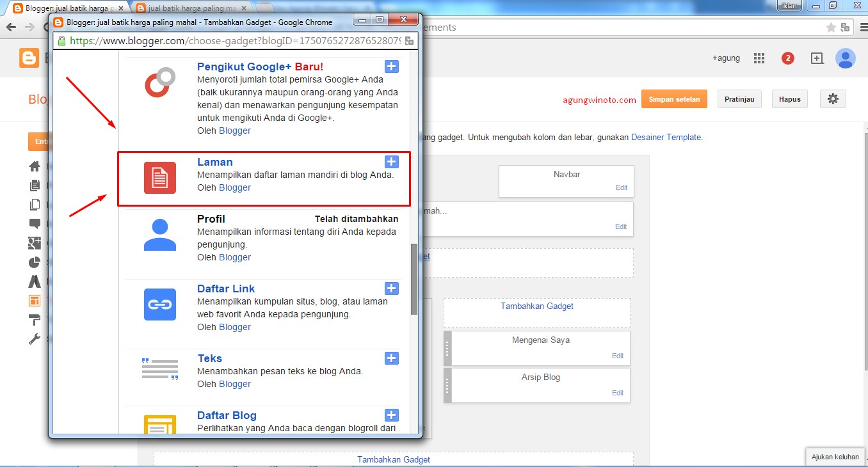Open the Earnings icon in the Blogger sidebar

(35, 281)
